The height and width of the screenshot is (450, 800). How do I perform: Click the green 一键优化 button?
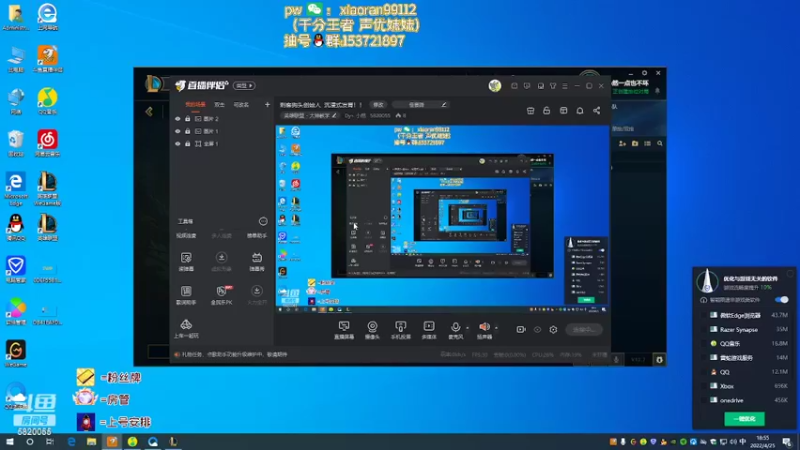[744, 419]
